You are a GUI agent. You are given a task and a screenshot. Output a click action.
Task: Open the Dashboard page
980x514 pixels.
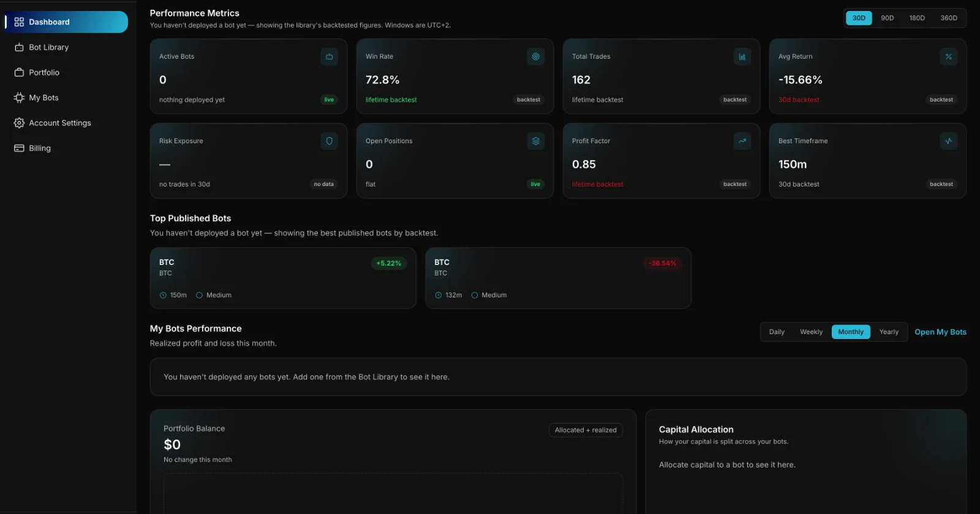click(66, 22)
